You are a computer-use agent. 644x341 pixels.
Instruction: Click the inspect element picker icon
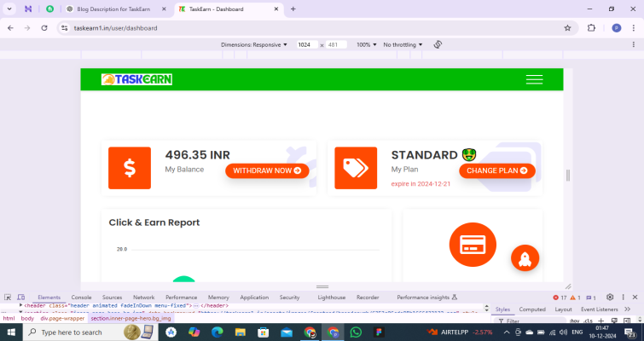coord(8,298)
